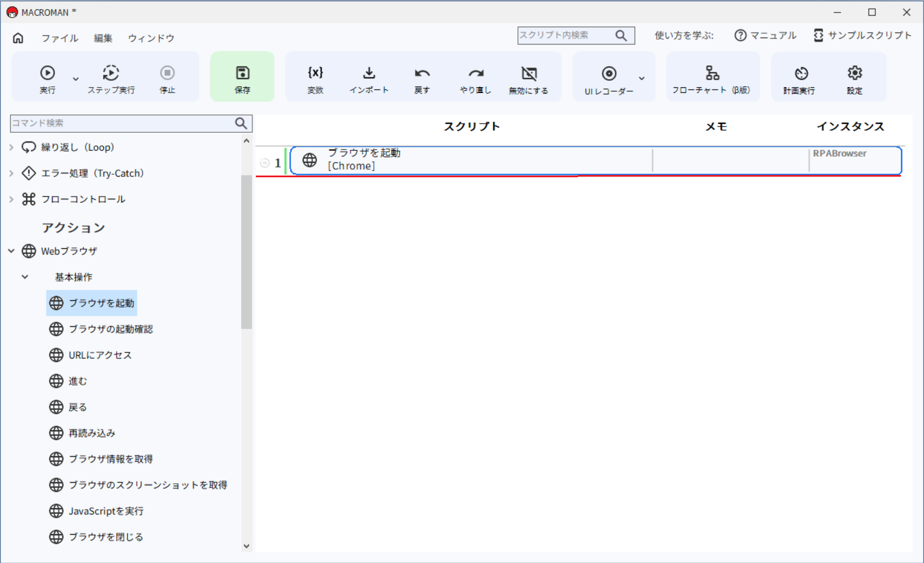The image size is (924, 563).
Task: Undo with the 戻す toolbar button
Action: (x=422, y=79)
